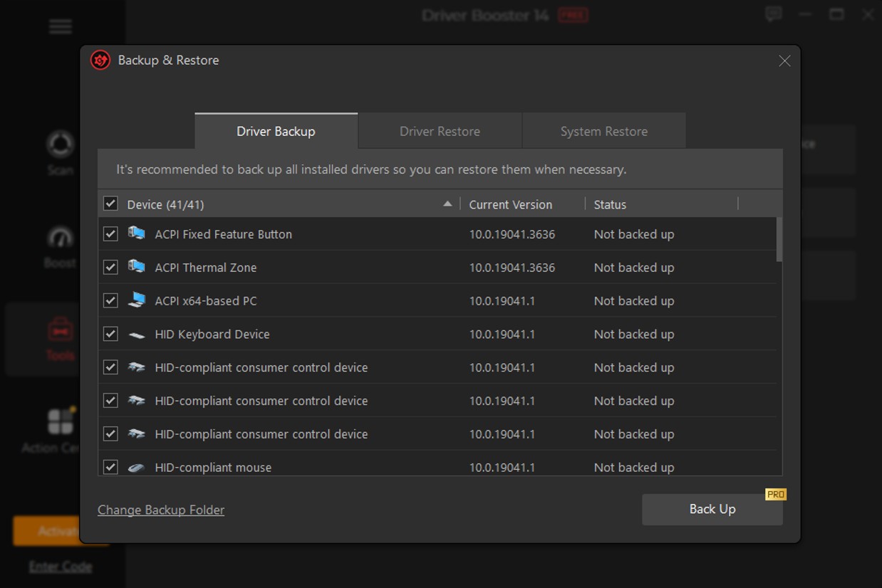
Task: Open the Change Backup Folder link
Action: [x=161, y=510]
